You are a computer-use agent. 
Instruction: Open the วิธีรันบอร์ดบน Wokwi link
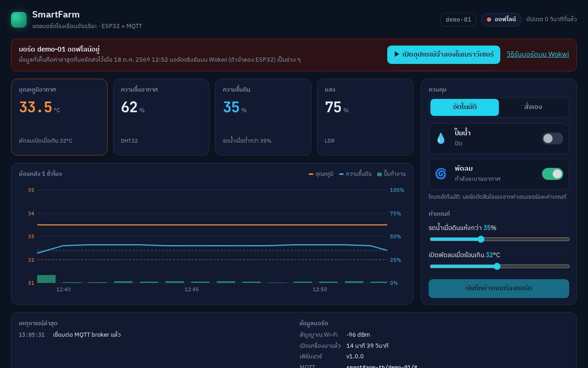(x=538, y=54)
